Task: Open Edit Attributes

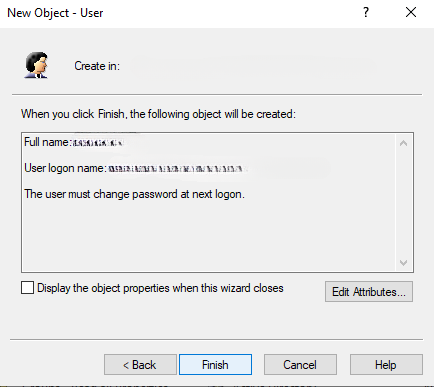Action: coord(369,292)
